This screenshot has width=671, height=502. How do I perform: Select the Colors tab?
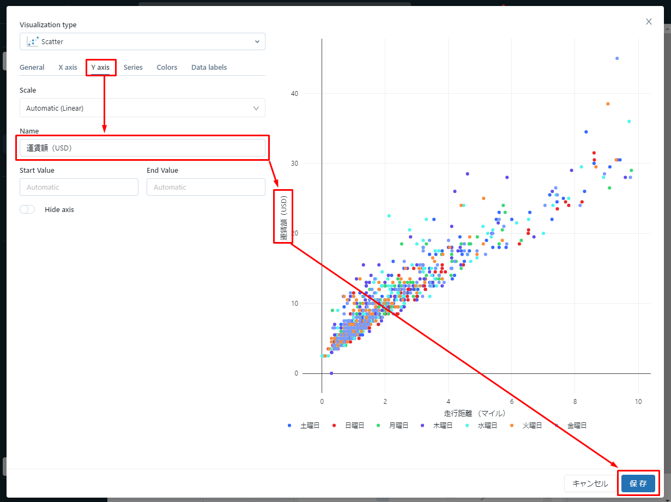[167, 67]
